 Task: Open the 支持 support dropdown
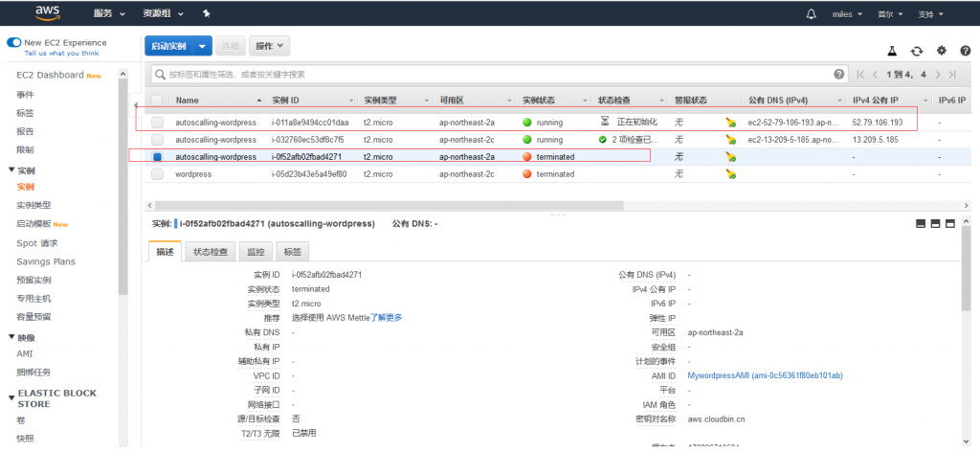coord(930,13)
